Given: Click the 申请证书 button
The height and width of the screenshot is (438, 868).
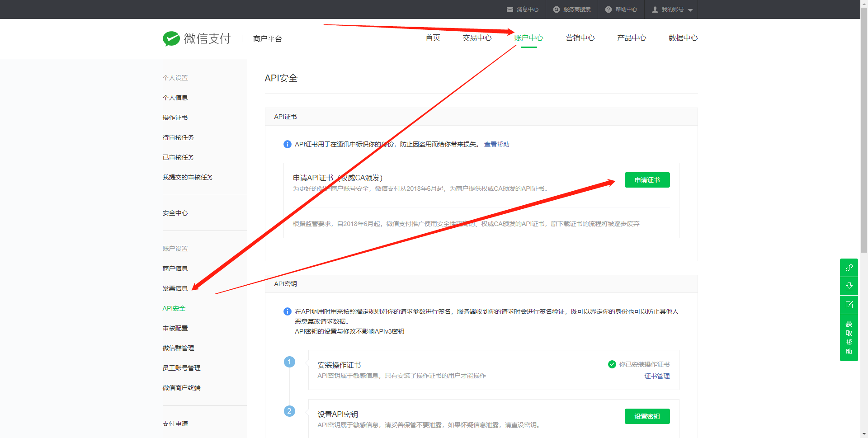Looking at the screenshot, I should pyautogui.click(x=647, y=180).
